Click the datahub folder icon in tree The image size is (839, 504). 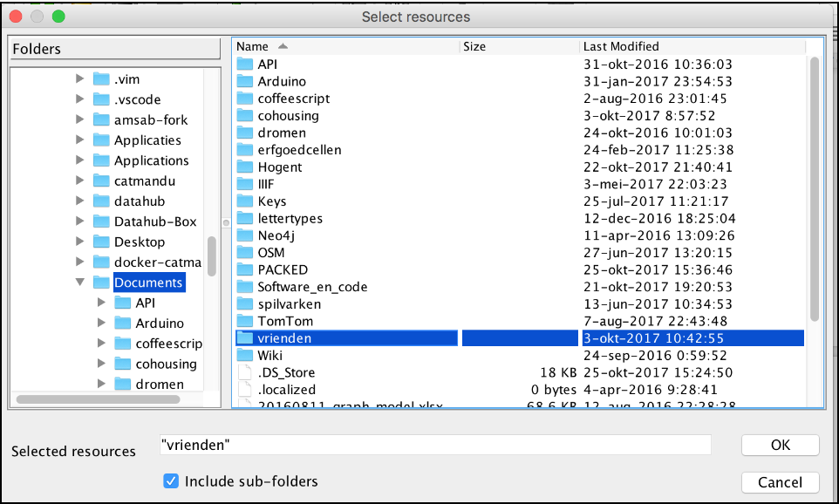click(101, 201)
